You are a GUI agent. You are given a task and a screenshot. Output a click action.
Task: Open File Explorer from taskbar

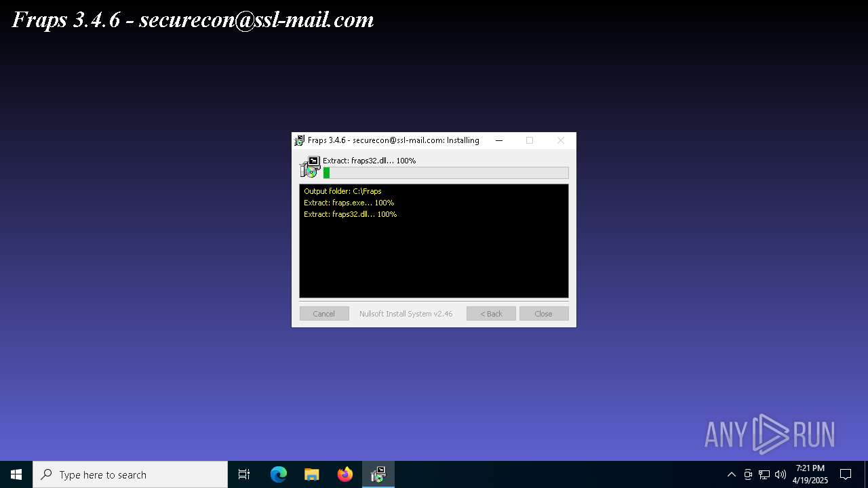[x=312, y=474]
